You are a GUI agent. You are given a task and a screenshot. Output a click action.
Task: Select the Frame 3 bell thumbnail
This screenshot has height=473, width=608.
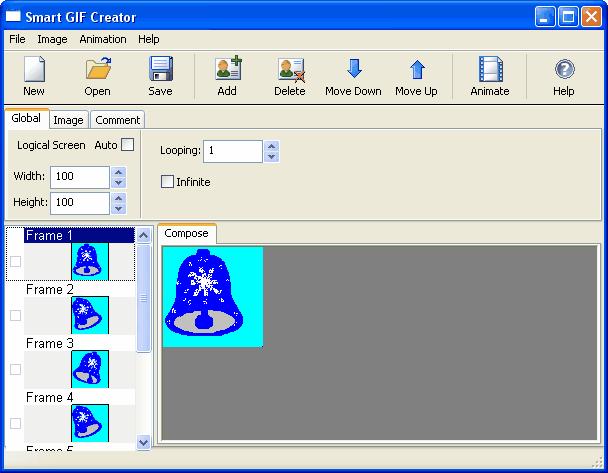click(90, 369)
